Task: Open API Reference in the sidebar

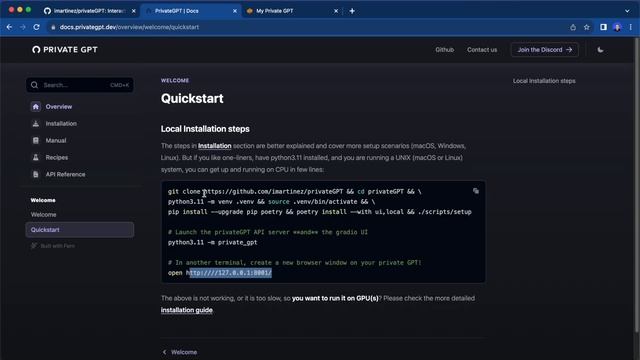Action: point(65,174)
